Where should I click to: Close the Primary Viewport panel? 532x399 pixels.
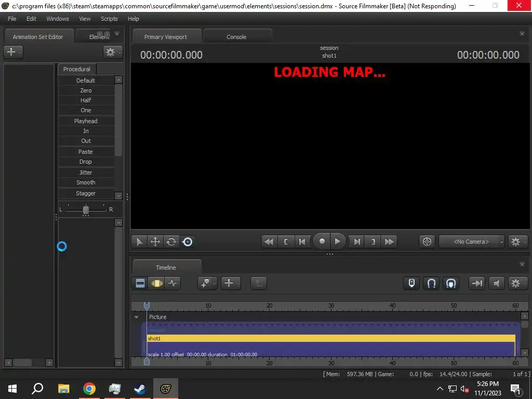click(522, 34)
